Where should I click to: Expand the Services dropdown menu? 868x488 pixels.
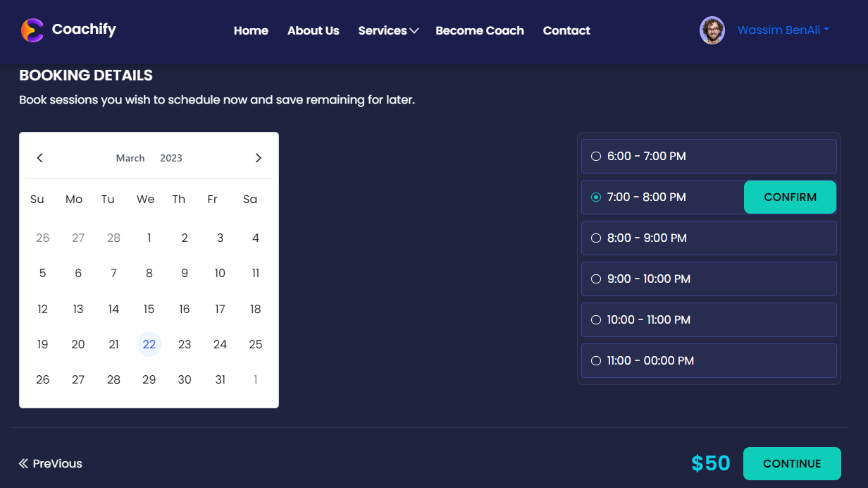(x=388, y=30)
